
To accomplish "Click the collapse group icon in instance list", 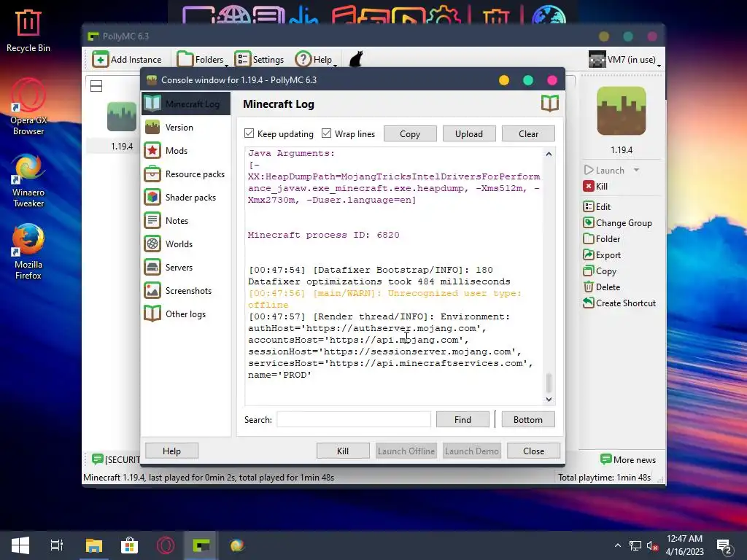I will pyautogui.click(x=96, y=86).
